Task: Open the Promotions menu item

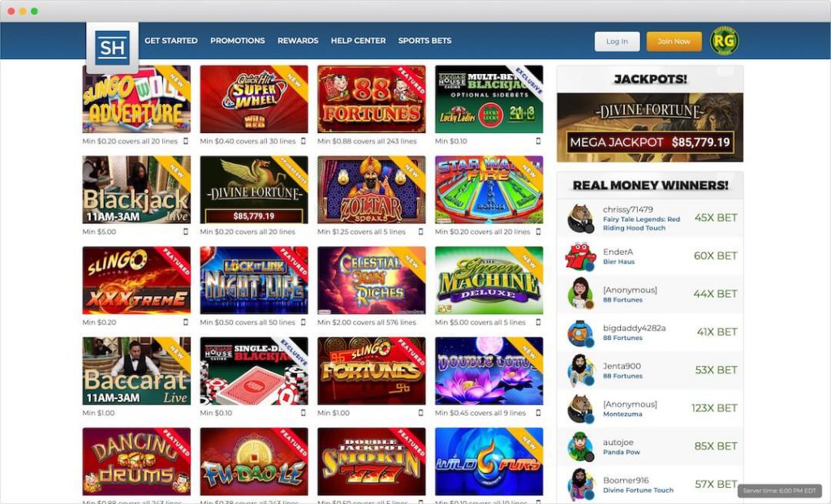Action: [x=238, y=41]
